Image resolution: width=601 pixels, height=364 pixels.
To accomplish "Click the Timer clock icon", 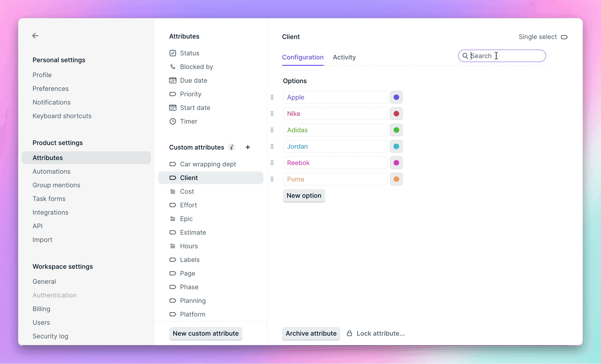I will click(x=173, y=121).
